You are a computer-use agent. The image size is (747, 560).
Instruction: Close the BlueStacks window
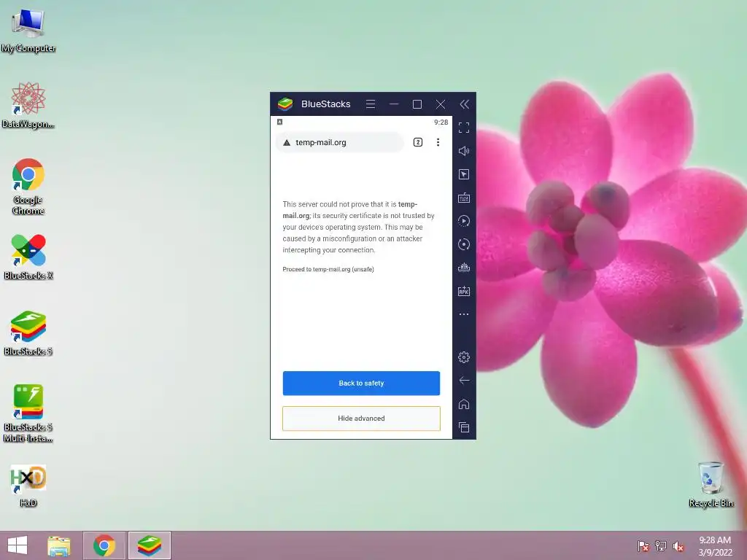440,104
